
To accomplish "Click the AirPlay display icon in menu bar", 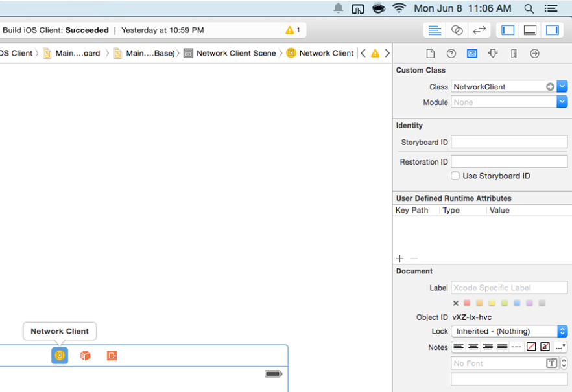I will click(x=357, y=8).
